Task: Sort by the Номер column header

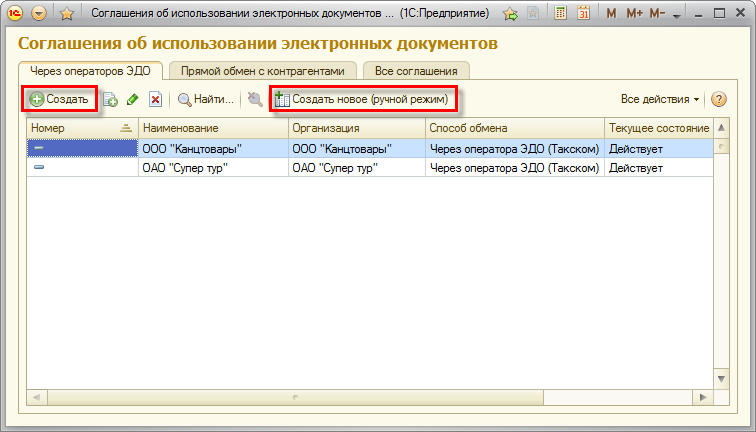Action: tap(82, 128)
